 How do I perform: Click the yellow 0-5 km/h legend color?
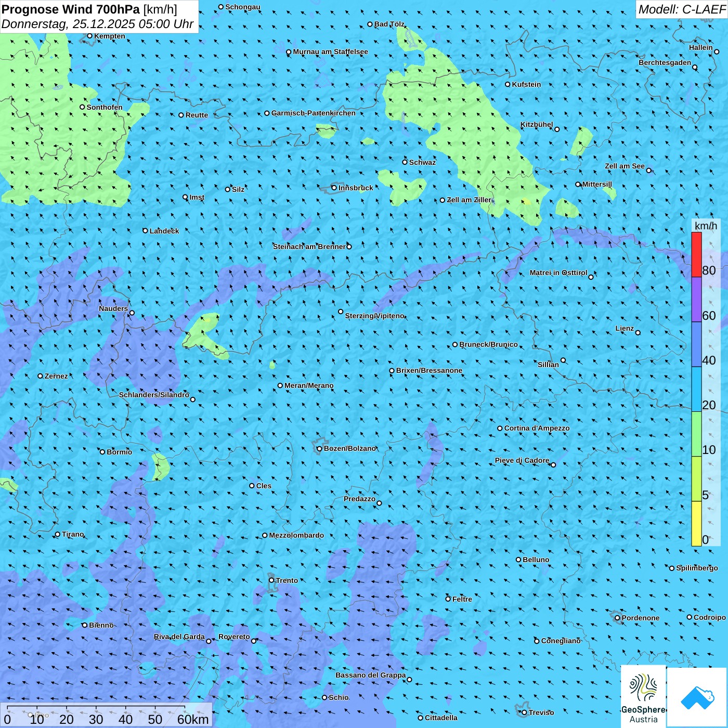(x=696, y=524)
